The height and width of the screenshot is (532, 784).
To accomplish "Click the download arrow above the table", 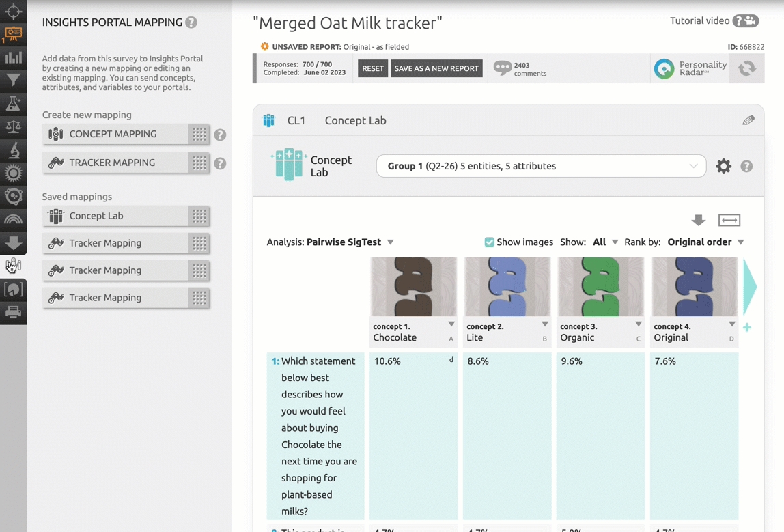I will coord(698,220).
